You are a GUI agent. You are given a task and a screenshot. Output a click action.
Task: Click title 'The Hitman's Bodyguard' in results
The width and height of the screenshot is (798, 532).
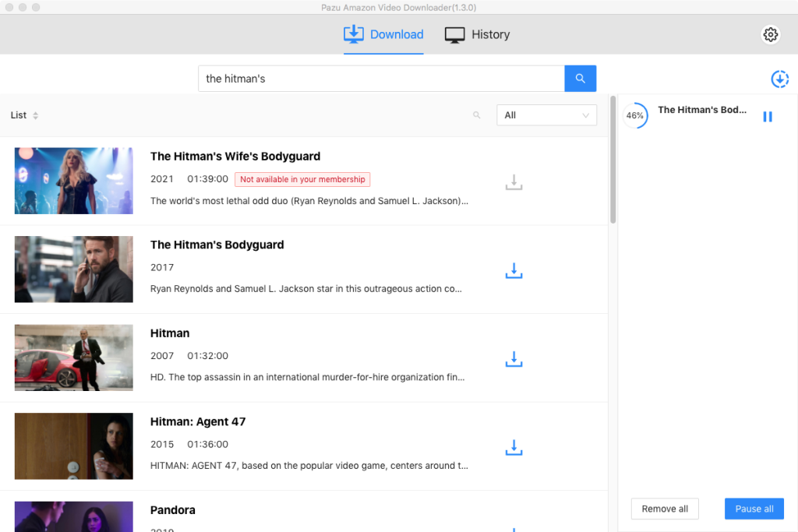[x=217, y=245]
